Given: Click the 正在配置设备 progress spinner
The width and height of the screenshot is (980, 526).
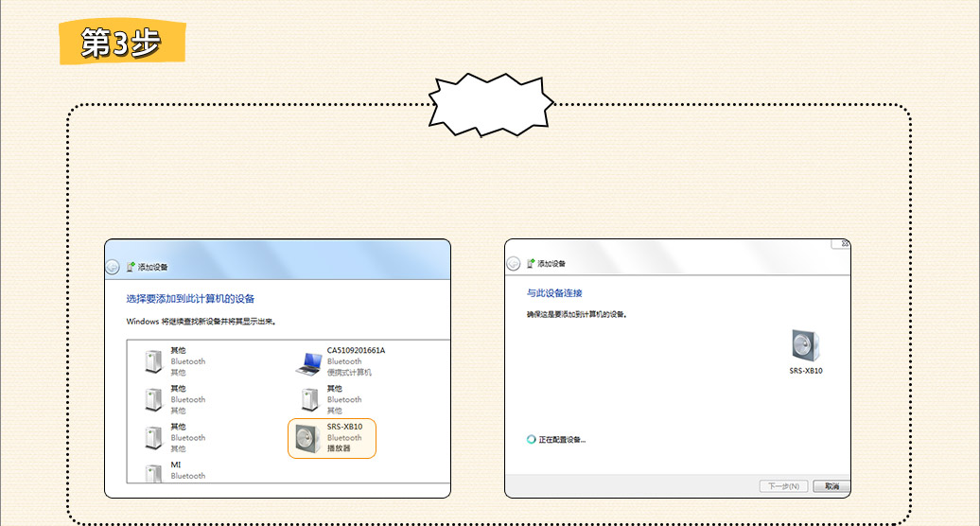Looking at the screenshot, I should pos(532,439).
